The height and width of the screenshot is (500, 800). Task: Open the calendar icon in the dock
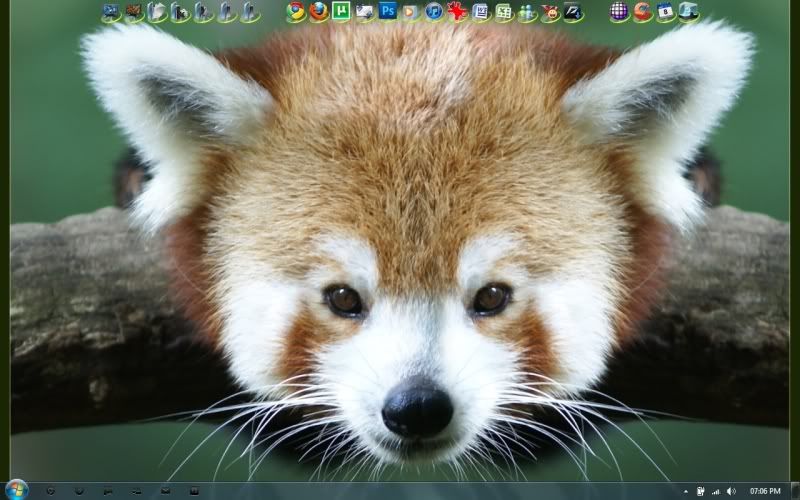point(666,12)
